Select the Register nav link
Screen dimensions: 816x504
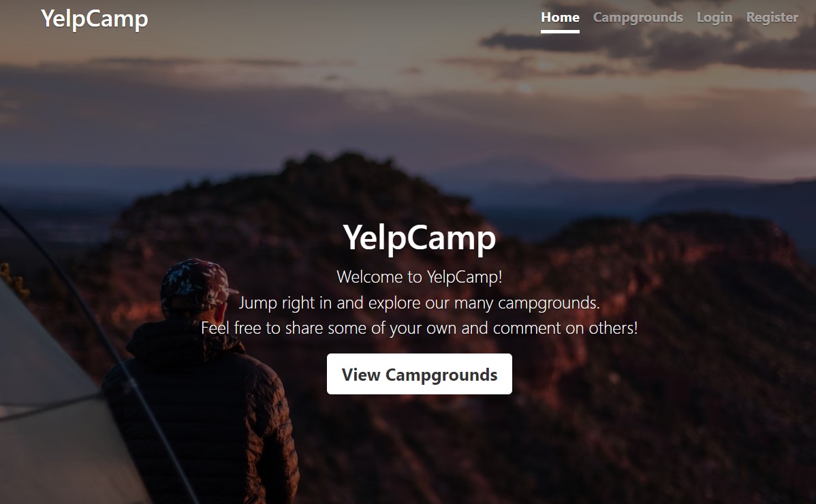772,17
